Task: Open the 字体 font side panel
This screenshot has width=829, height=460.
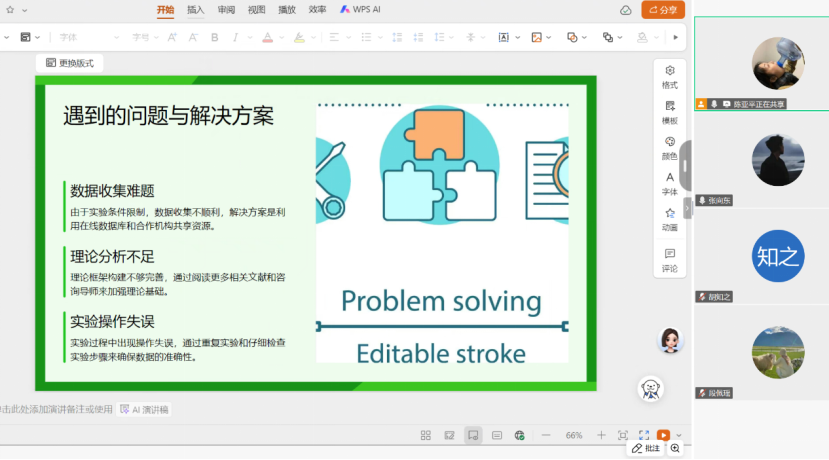Action: [x=670, y=184]
